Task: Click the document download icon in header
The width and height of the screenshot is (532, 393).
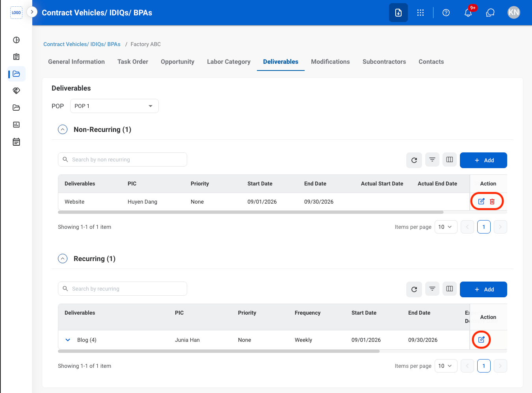Action: click(398, 13)
